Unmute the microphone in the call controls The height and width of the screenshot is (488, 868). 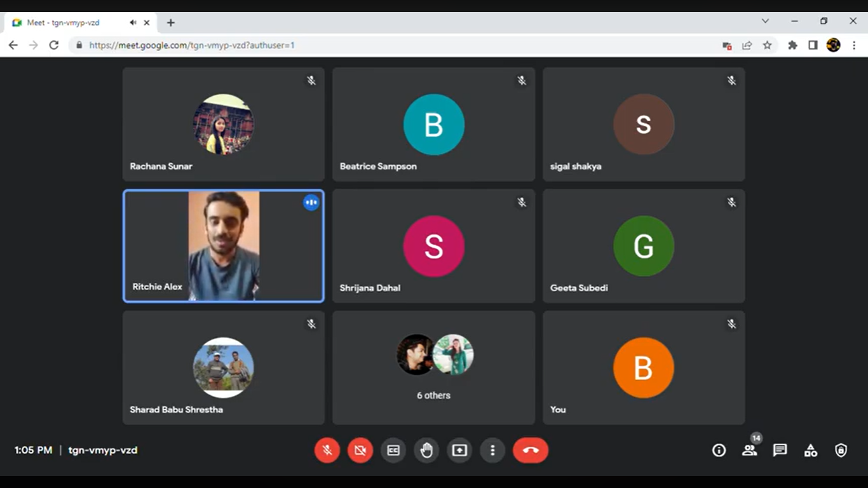pos(327,451)
